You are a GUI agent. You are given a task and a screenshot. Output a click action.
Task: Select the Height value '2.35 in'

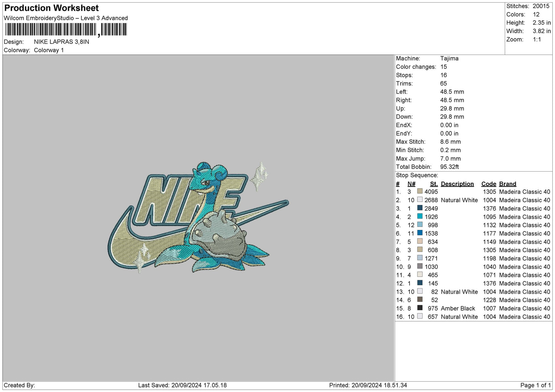pos(542,23)
